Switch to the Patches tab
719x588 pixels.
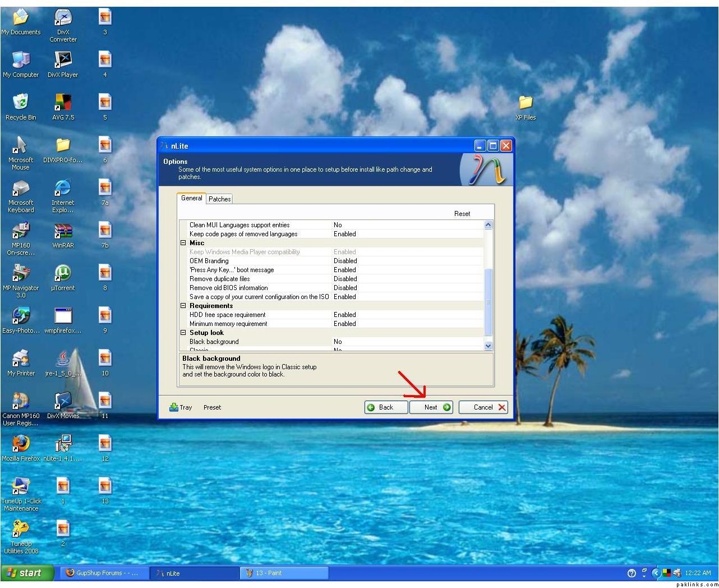point(219,199)
